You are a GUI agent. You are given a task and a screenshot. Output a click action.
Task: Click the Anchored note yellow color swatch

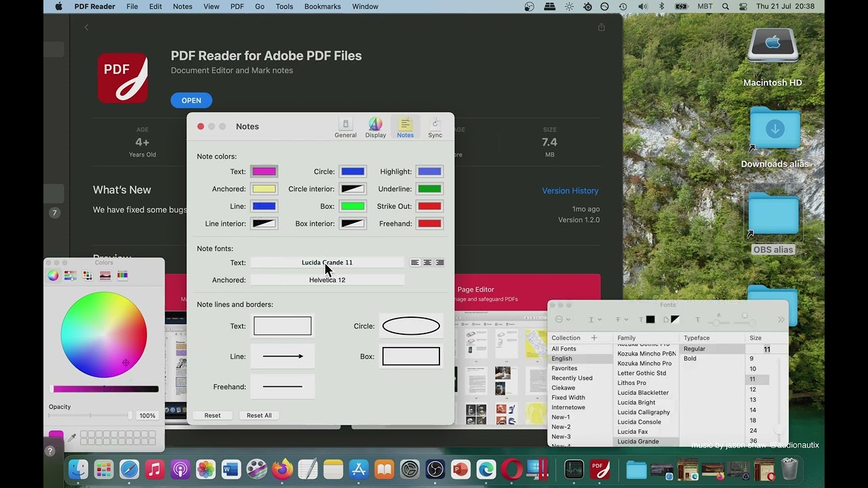click(264, 189)
